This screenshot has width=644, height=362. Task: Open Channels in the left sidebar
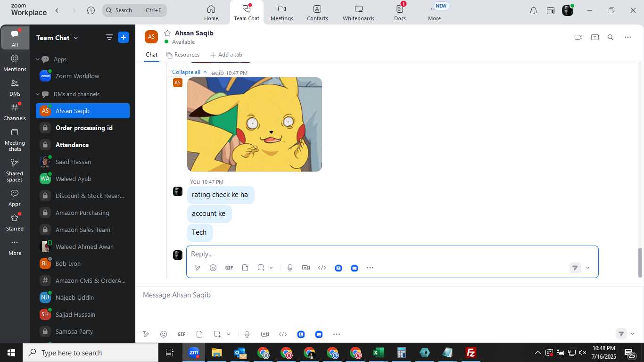15,112
